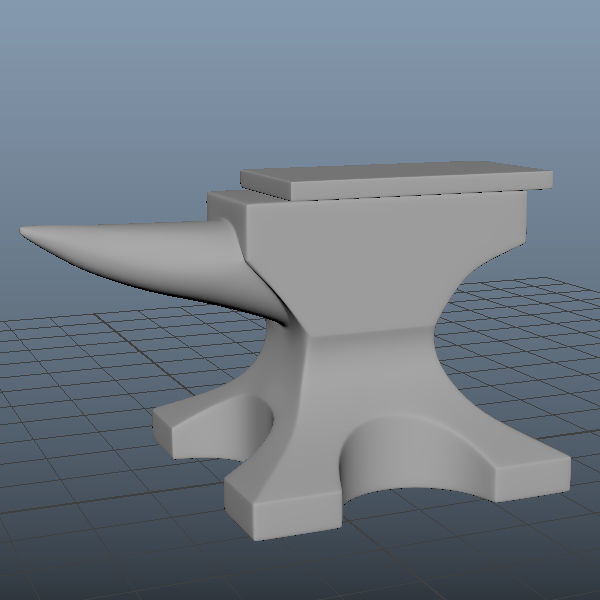The height and width of the screenshot is (600, 600).
Task: Select the anvil's flat top plate
Action: [x=397, y=180]
